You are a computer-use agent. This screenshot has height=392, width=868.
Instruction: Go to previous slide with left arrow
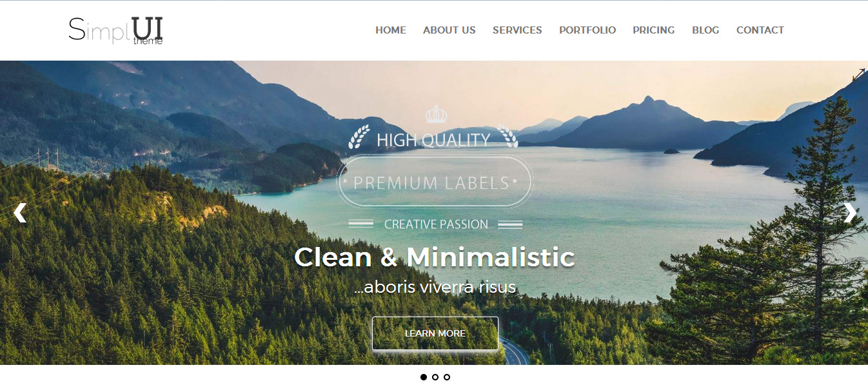pyautogui.click(x=20, y=213)
